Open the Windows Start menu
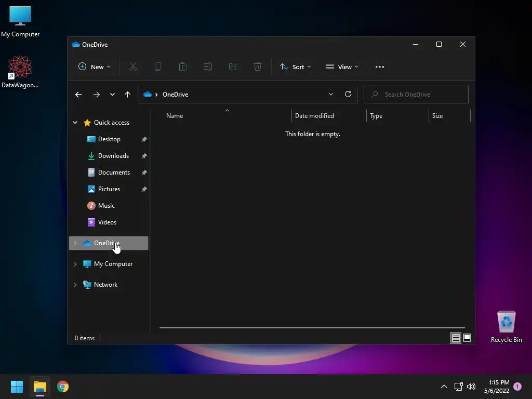This screenshot has width=532, height=399. 17,387
